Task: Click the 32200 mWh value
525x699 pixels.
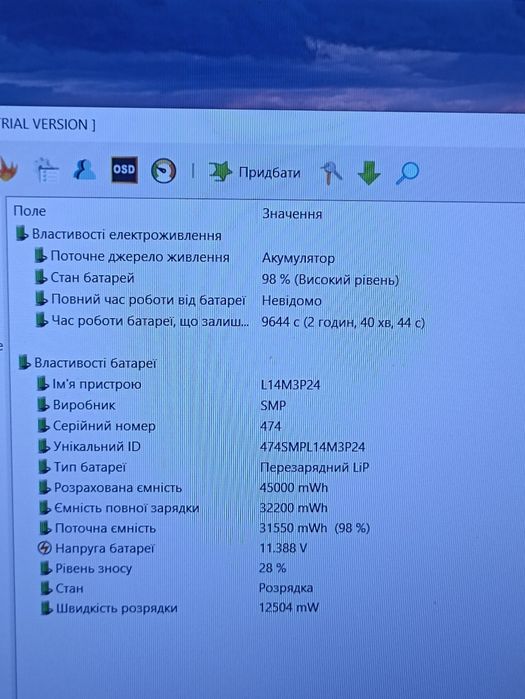Action: pyautogui.click(x=294, y=508)
